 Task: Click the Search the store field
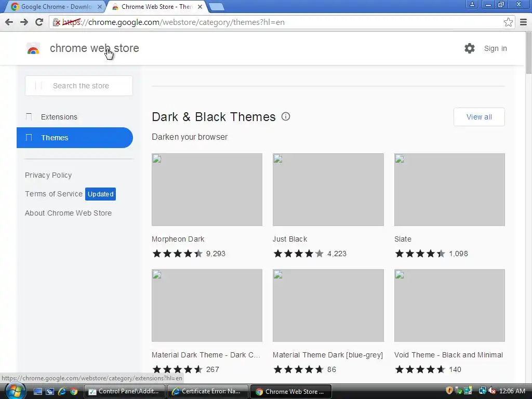(x=79, y=86)
